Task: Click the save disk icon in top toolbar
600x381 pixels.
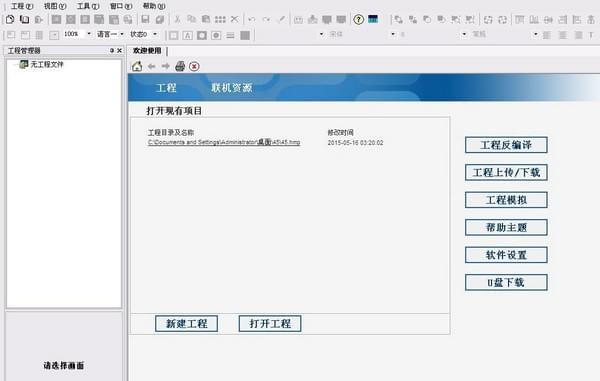Action: coord(145,19)
